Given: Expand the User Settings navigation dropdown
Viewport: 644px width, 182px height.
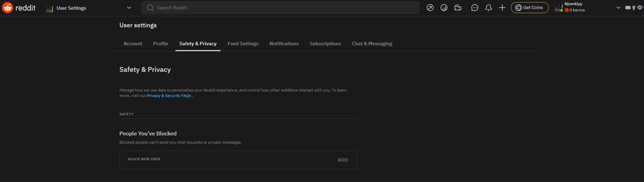Looking at the screenshot, I should [x=129, y=8].
